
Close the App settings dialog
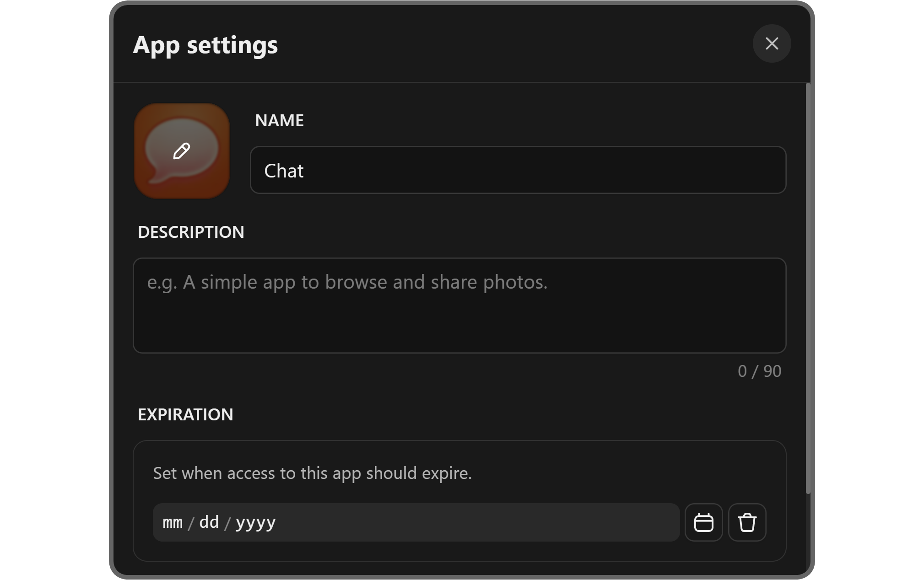(x=772, y=43)
